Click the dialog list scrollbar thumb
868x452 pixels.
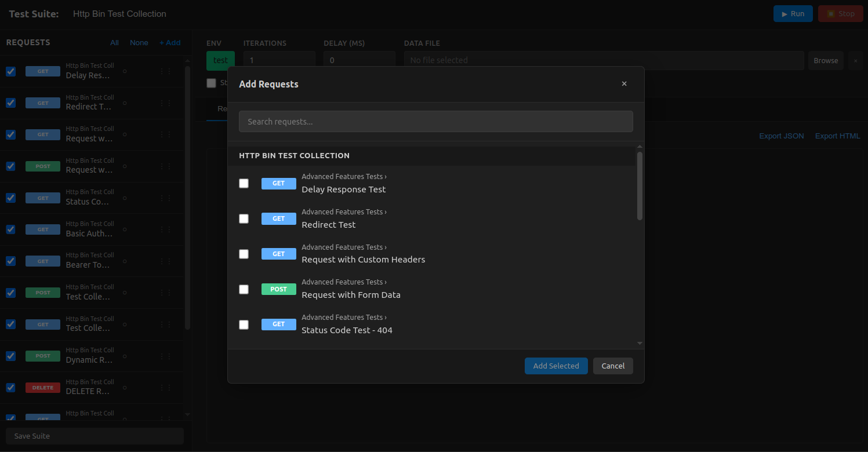click(640, 185)
